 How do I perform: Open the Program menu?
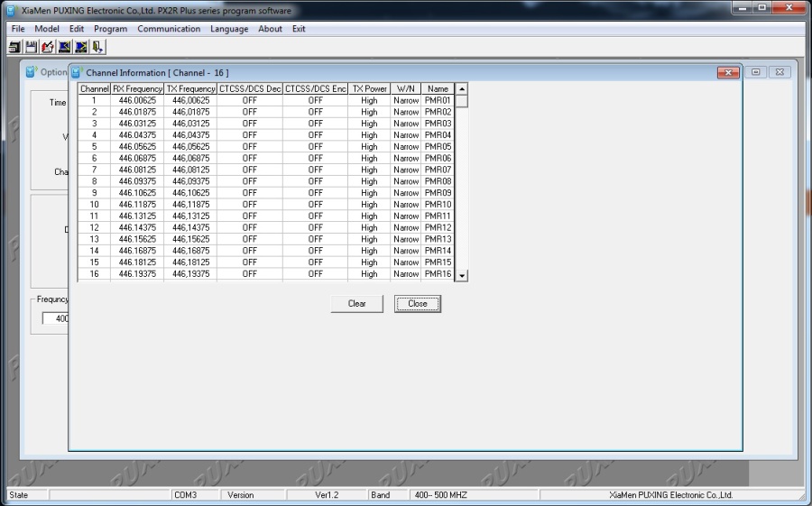point(110,29)
